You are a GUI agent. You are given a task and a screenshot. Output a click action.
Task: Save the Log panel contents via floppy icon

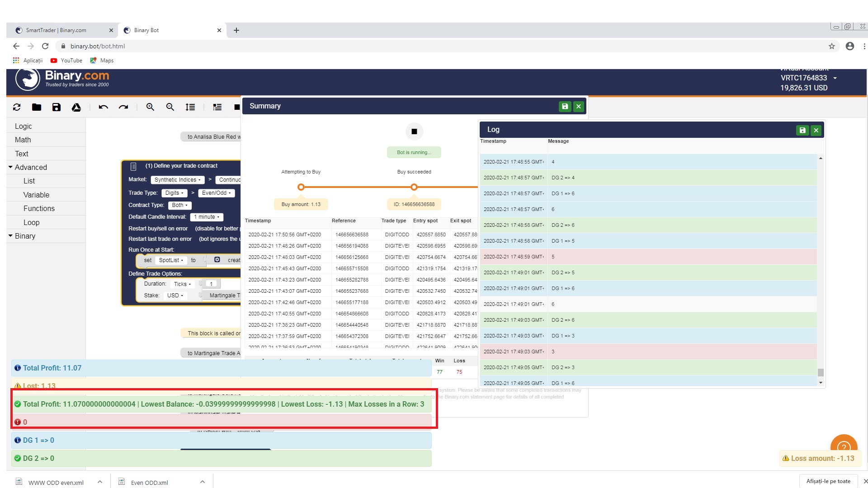click(802, 130)
